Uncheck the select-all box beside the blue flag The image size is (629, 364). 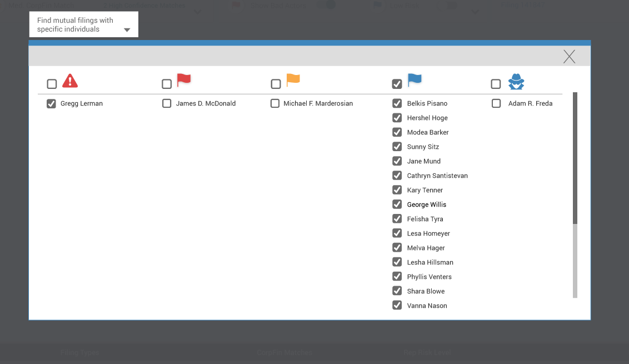pyautogui.click(x=397, y=84)
